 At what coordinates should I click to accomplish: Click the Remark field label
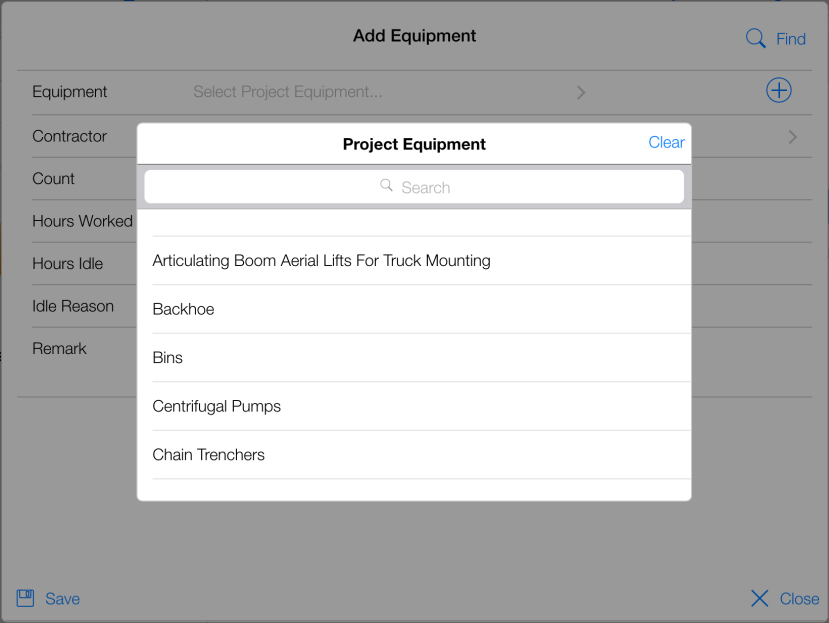tap(59, 349)
